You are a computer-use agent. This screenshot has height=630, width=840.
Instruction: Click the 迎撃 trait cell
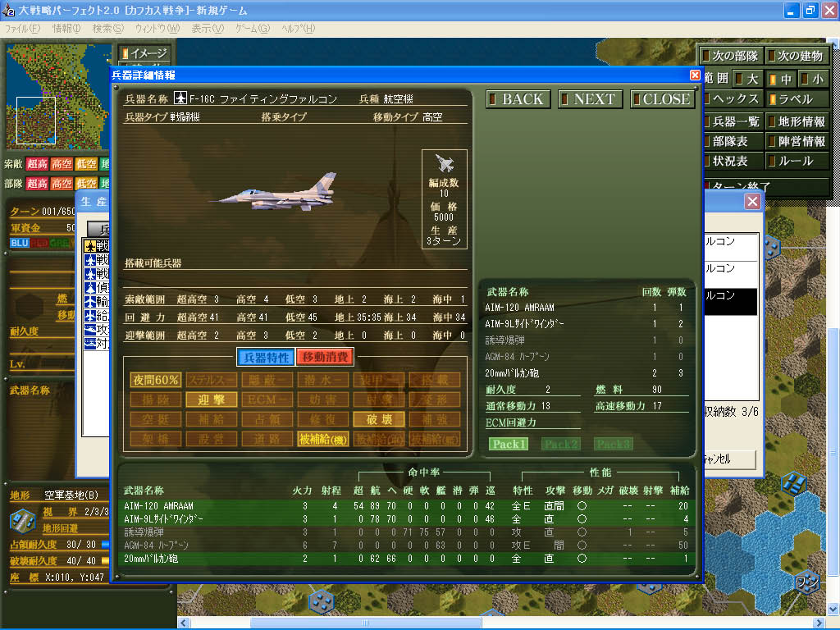212,399
